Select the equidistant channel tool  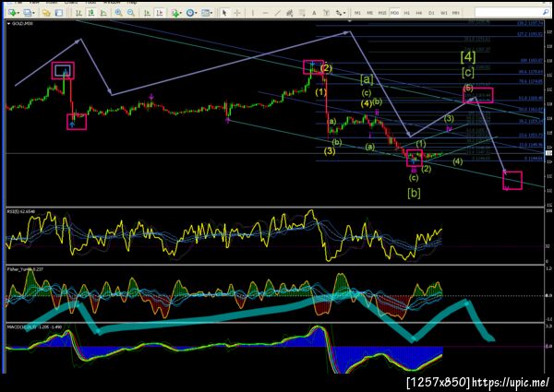[x=290, y=13]
